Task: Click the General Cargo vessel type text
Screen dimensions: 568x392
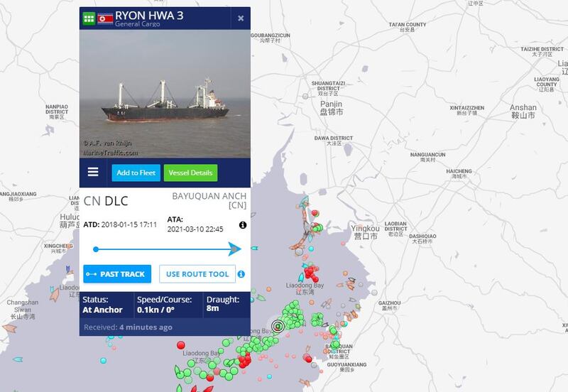Action: coord(137,24)
